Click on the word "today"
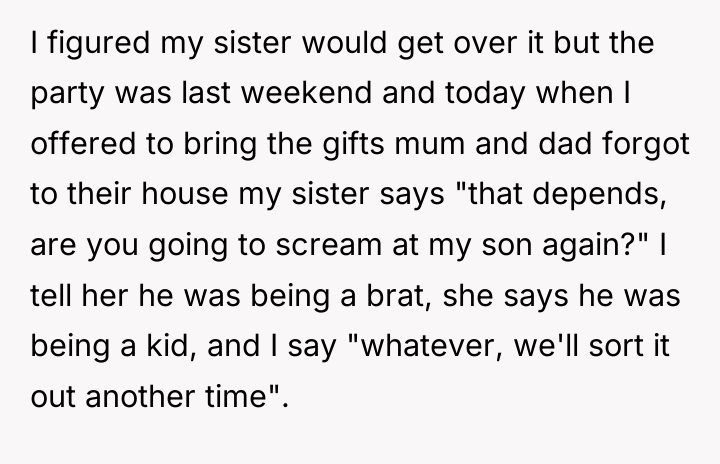Screen dimensions: 720x464 tap(485, 94)
